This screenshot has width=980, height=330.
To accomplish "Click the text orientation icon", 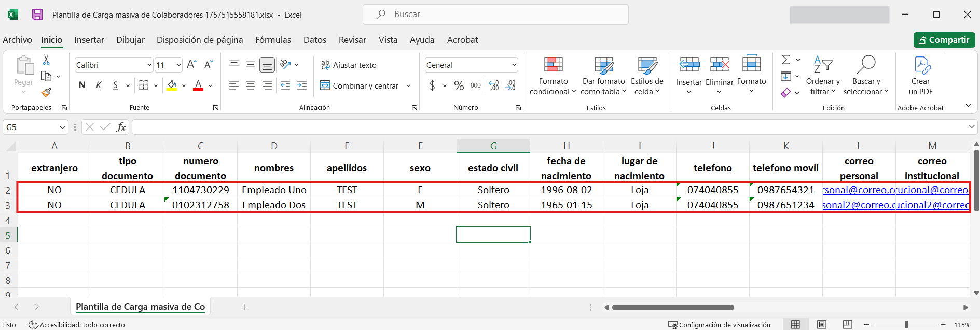I will 285,64.
